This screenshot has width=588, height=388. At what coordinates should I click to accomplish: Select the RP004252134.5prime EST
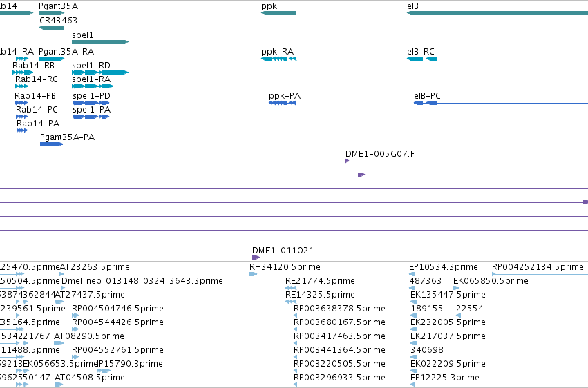540,274
